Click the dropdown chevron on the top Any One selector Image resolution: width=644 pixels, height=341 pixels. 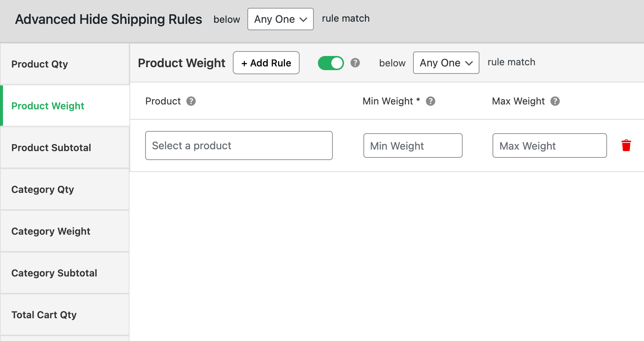coord(303,19)
